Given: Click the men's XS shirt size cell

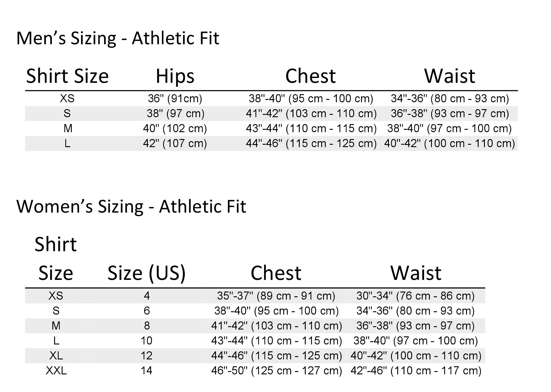Looking at the screenshot, I should (67, 98).
